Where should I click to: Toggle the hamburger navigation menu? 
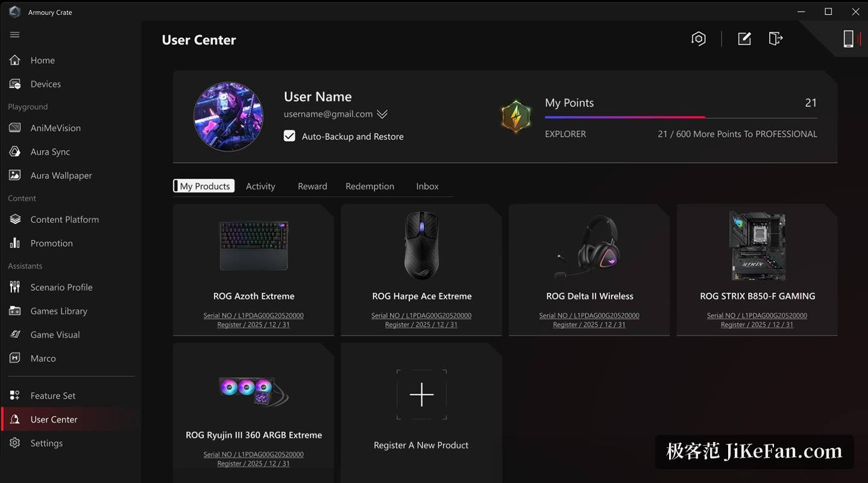click(x=15, y=34)
